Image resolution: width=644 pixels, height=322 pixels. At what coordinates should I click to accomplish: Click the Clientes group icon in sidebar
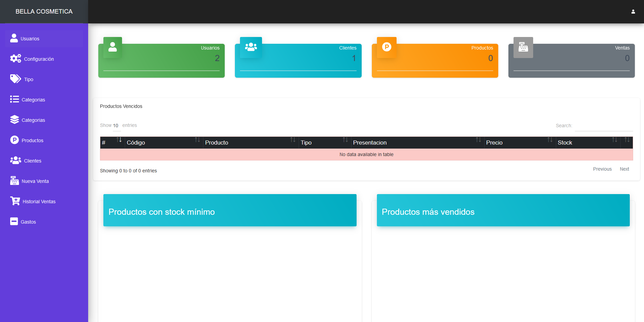[16, 160]
